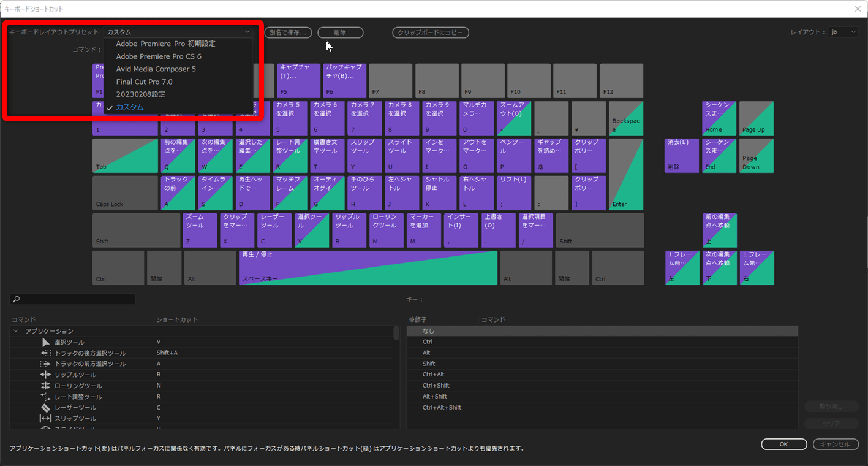The image size is (868, 466).
Task: Click the Caps Lock key
Action: pyautogui.click(x=125, y=193)
